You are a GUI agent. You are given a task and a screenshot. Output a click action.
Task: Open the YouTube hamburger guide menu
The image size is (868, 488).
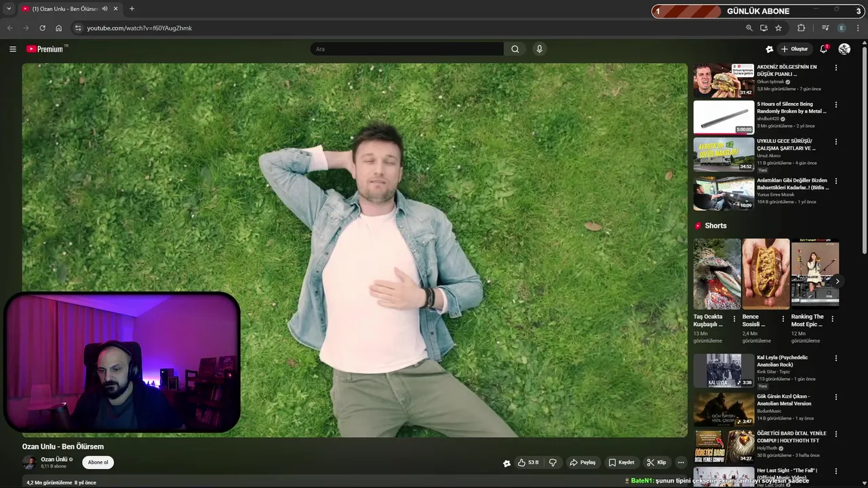(12, 49)
